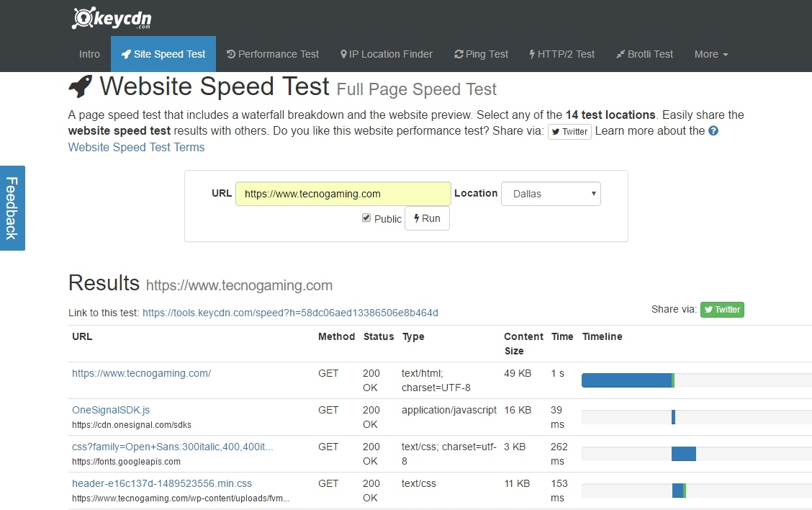
Task: Click the "3 KB" content size cell
Action: (x=515, y=447)
